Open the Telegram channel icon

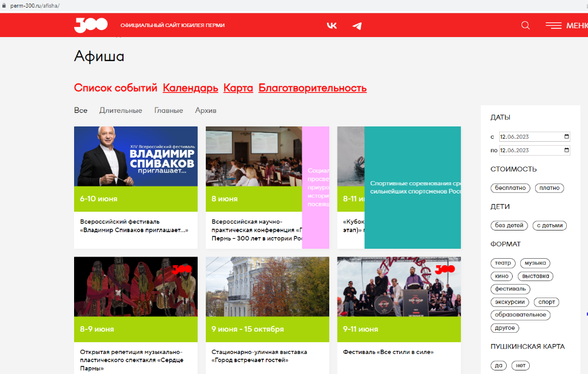click(357, 25)
